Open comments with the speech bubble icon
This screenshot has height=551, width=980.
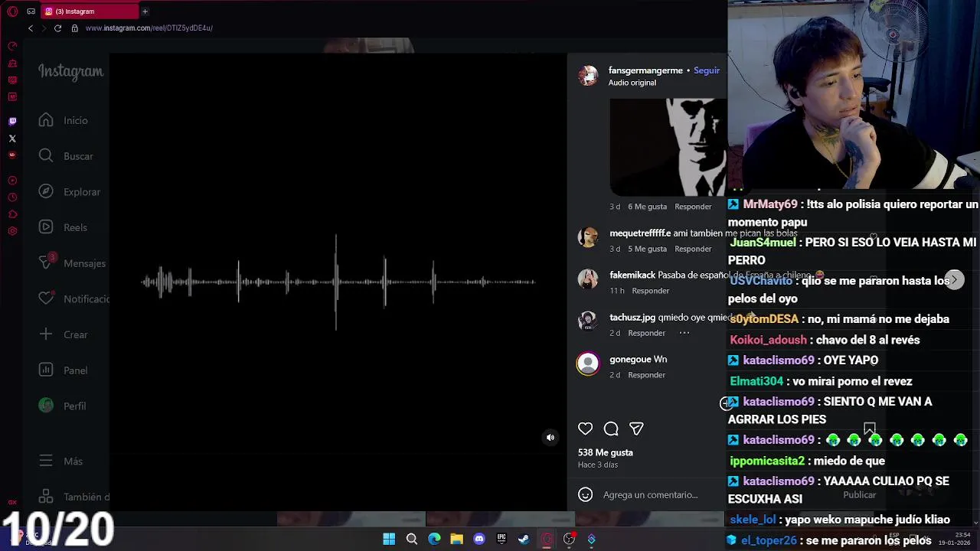point(611,429)
